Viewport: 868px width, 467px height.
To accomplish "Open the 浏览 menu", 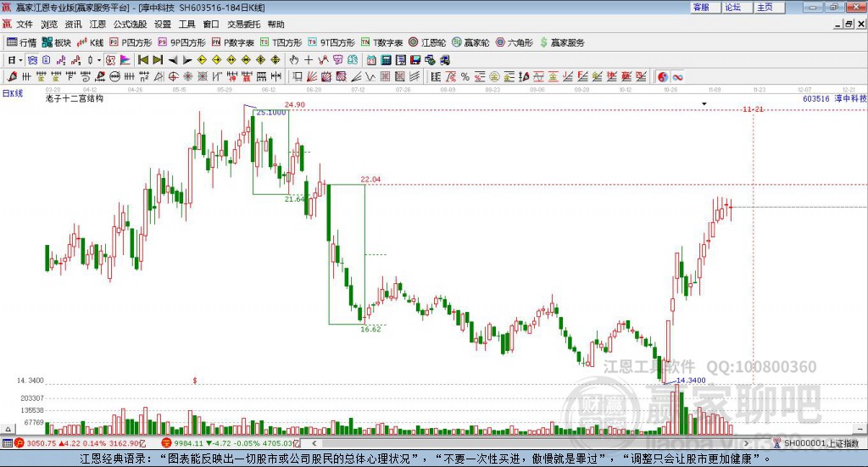I will [x=49, y=25].
